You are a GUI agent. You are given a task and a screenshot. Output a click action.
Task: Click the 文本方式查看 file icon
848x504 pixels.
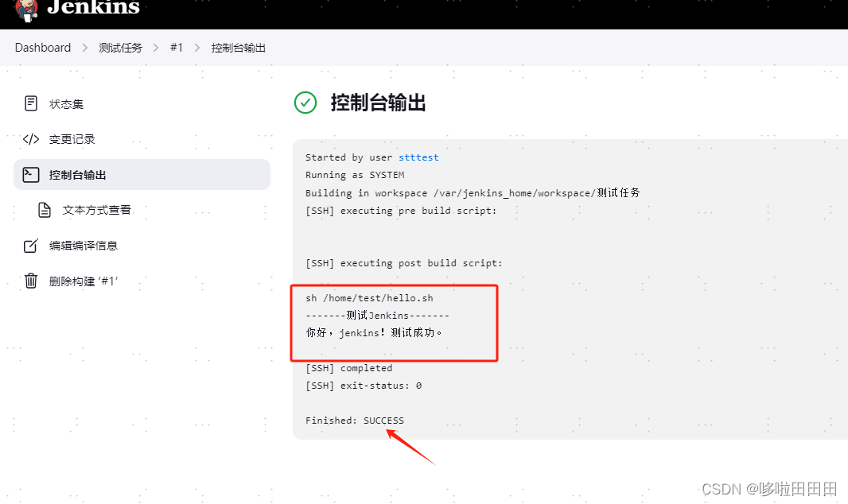coord(45,210)
